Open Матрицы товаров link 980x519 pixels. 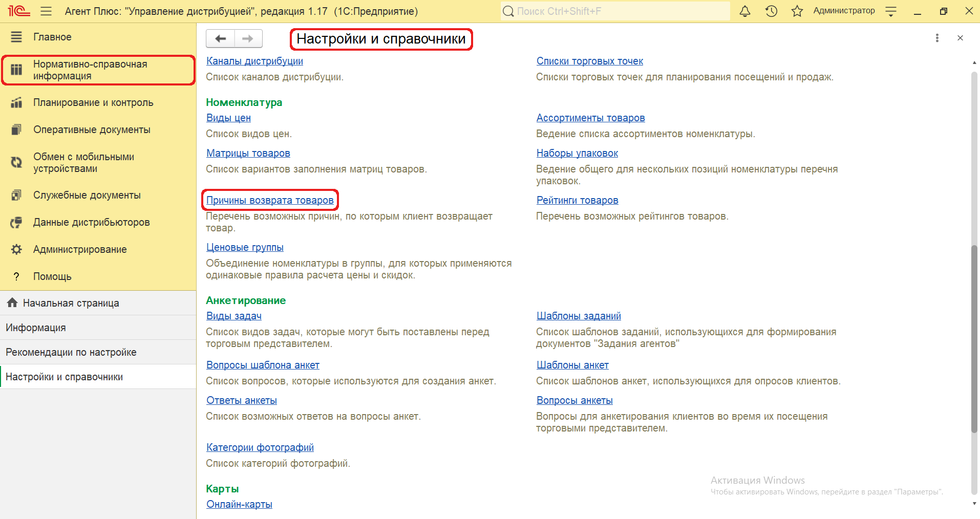[248, 153]
